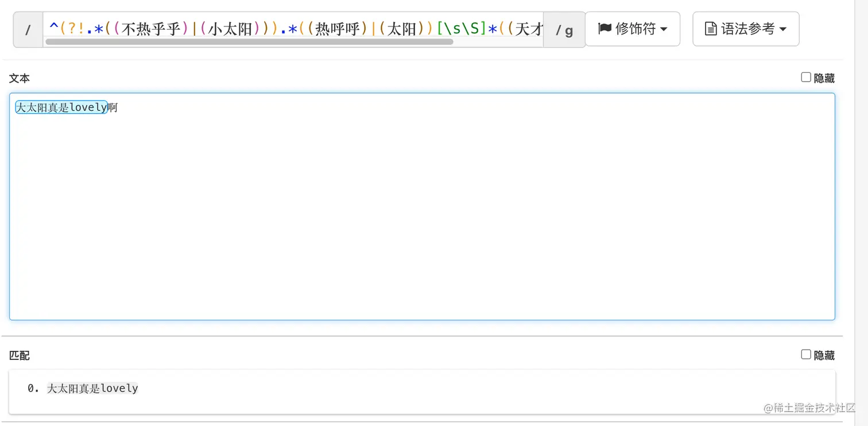Screen dimensions: 868x426
Task: Open the 语法参考 syntax reference dropdown
Action: point(746,29)
